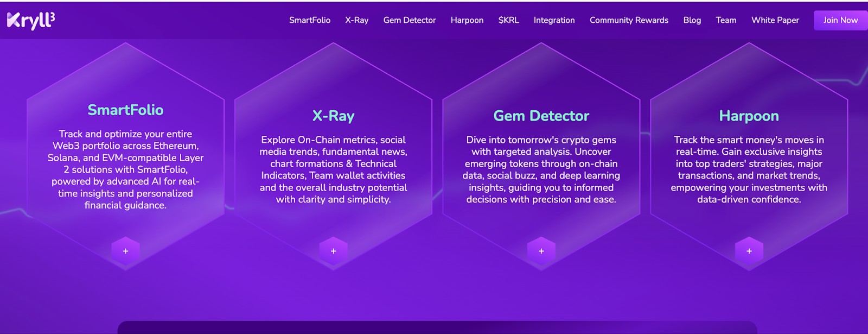Click the "Dive into tomorrow's crypto gems" description
The height and width of the screenshot is (334, 868).
click(x=541, y=169)
